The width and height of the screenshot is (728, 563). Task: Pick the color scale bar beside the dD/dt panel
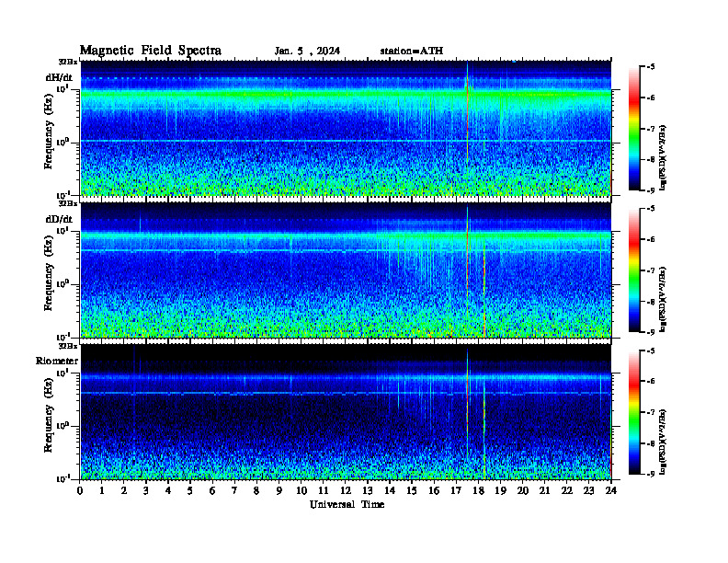[x=634, y=270]
